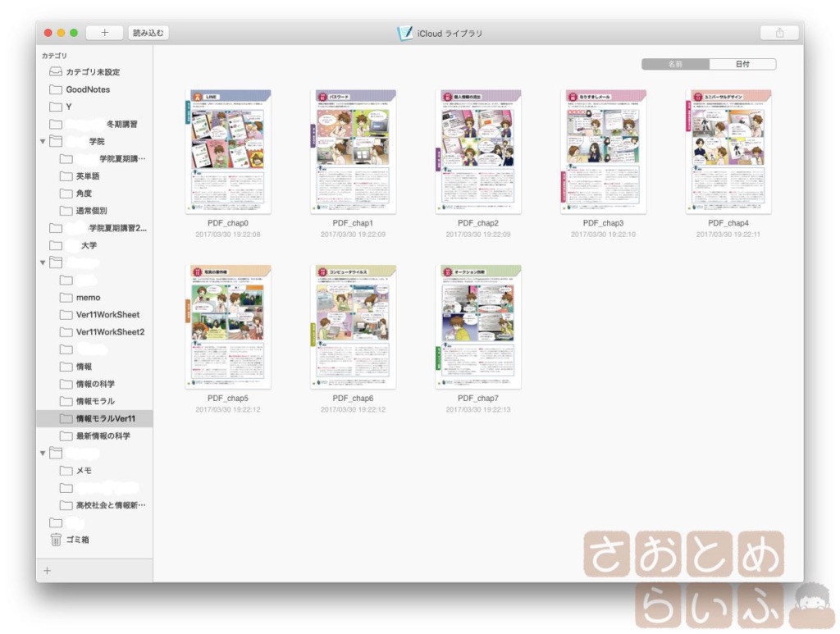Select the 情報モラルVer11 folder icon
Screen dimensions: 840x634
[x=66, y=418]
